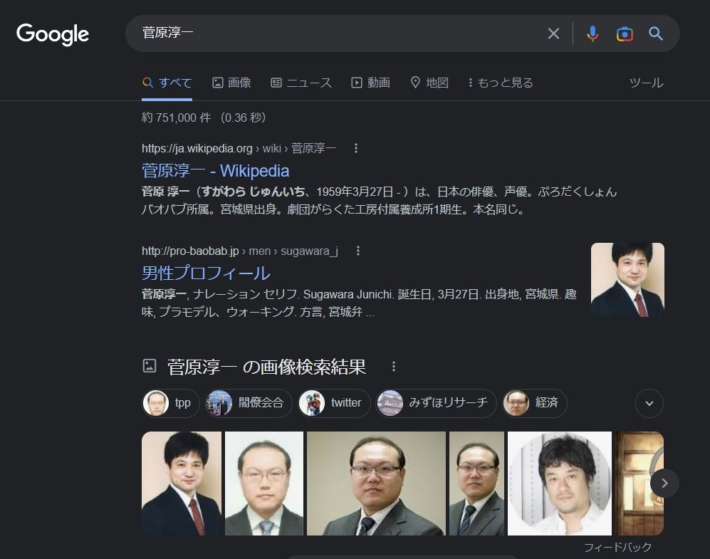The height and width of the screenshot is (559, 710).
Task: Open the もっと見る menu
Action: (x=501, y=83)
